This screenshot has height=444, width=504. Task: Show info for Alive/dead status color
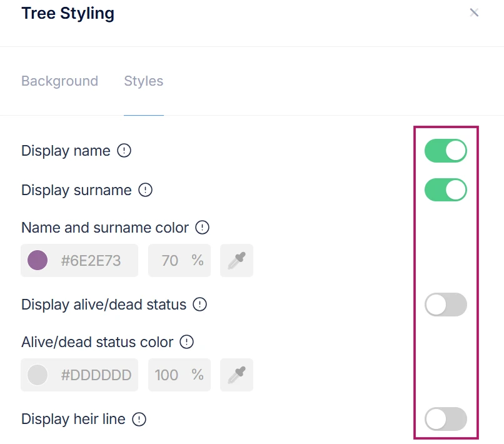(x=187, y=342)
